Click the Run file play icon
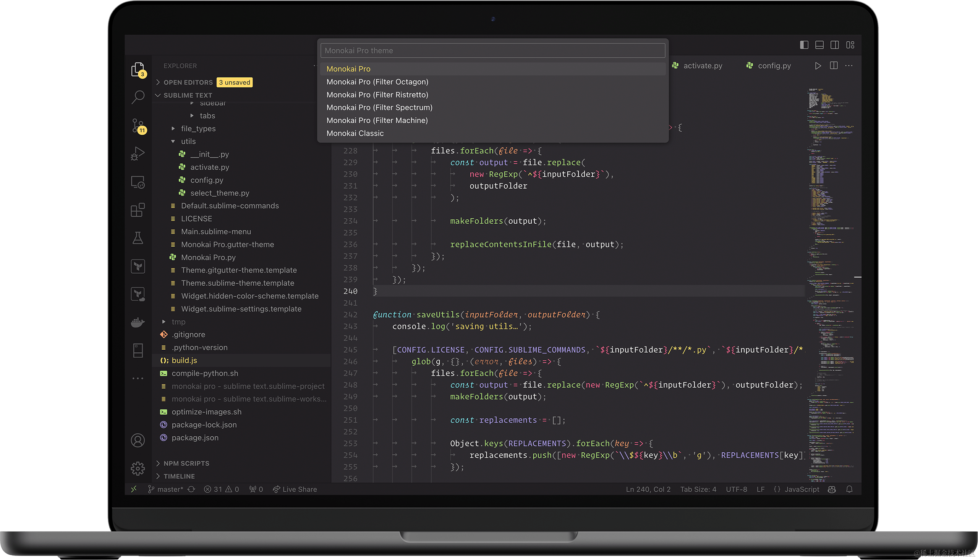978x560 pixels. (818, 66)
